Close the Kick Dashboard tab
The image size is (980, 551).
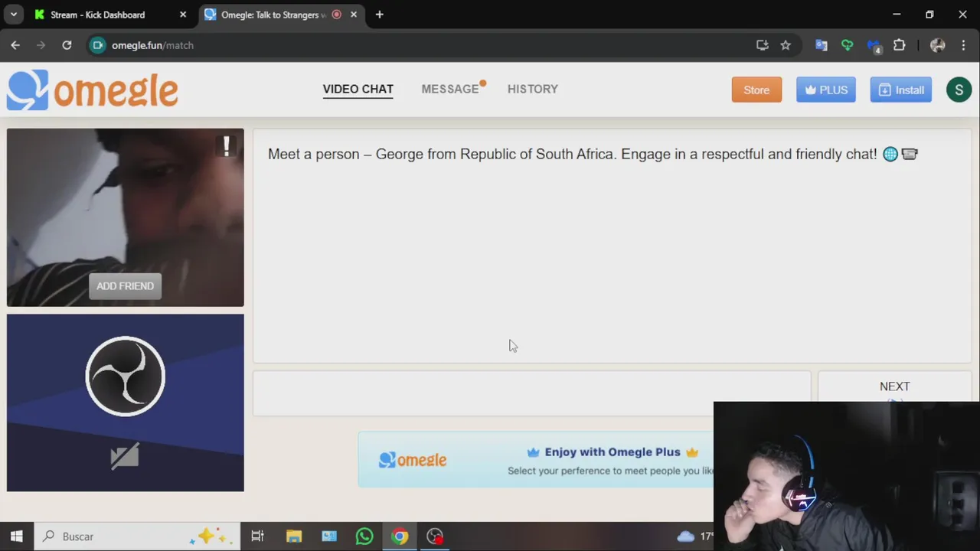183,15
